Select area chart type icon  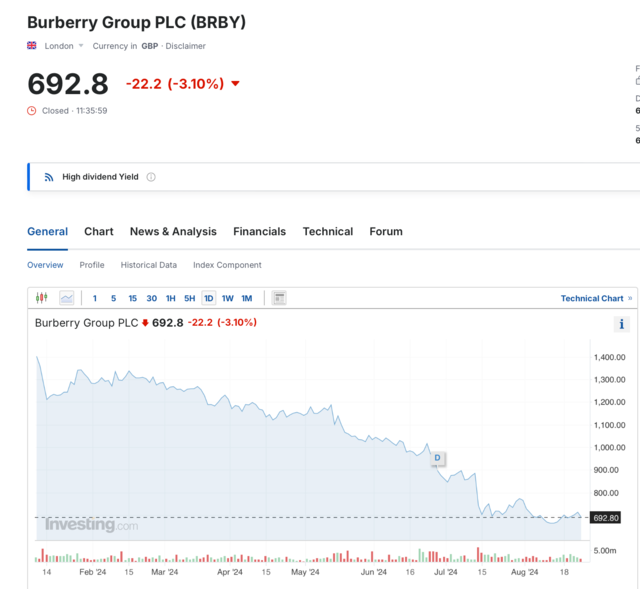click(x=67, y=298)
